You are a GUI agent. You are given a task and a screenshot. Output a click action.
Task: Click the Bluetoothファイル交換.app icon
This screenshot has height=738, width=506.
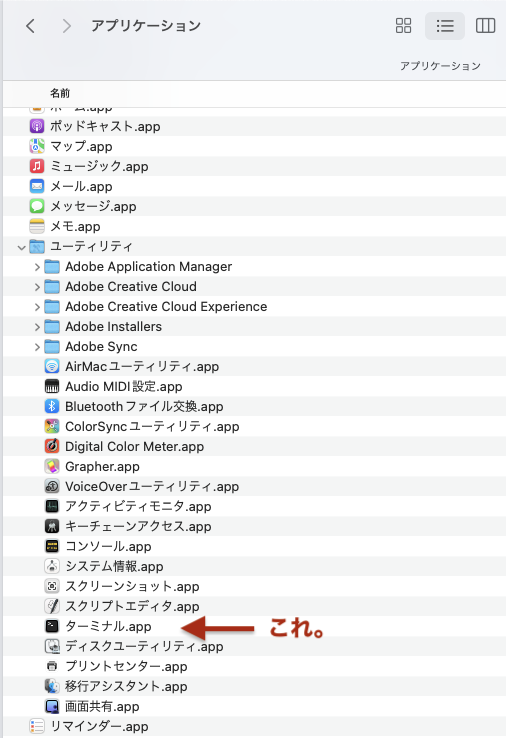tap(52, 406)
